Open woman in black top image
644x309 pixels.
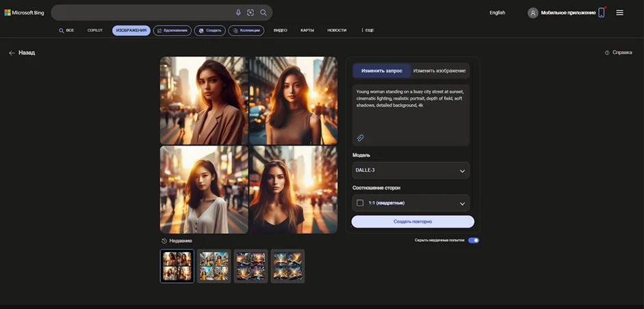tap(293, 189)
